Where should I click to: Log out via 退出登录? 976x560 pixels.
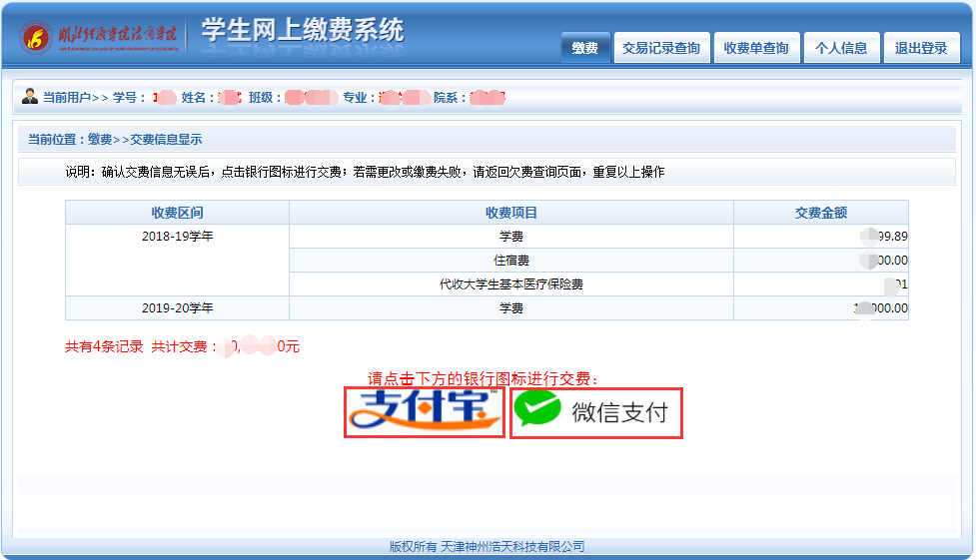tap(921, 48)
